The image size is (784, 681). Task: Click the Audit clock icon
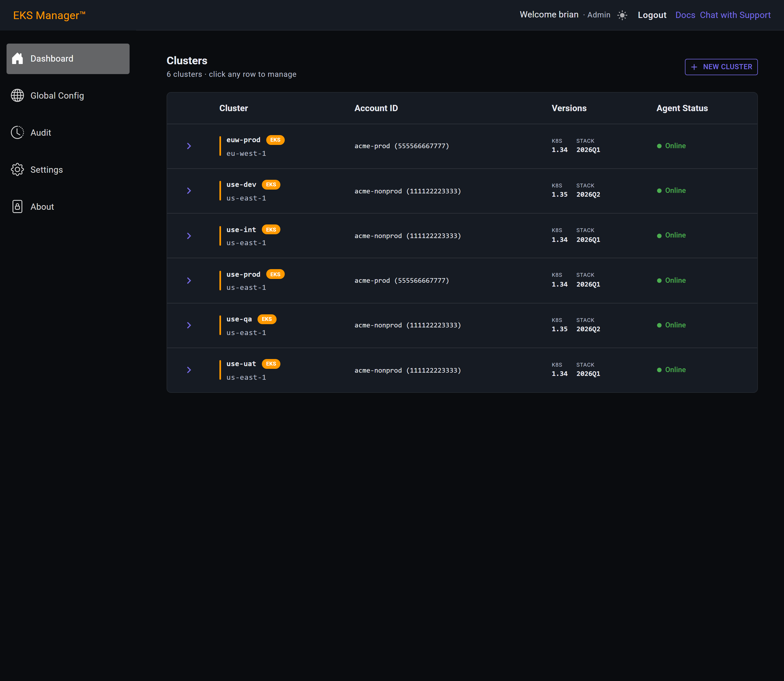17,133
